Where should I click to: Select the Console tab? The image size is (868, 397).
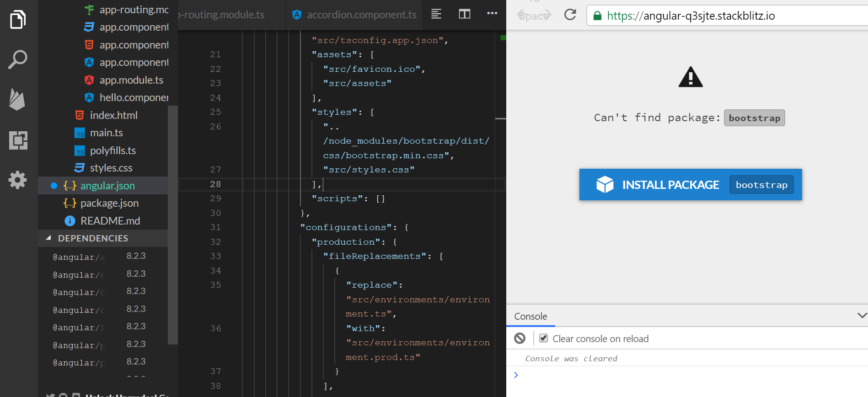[530, 317]
